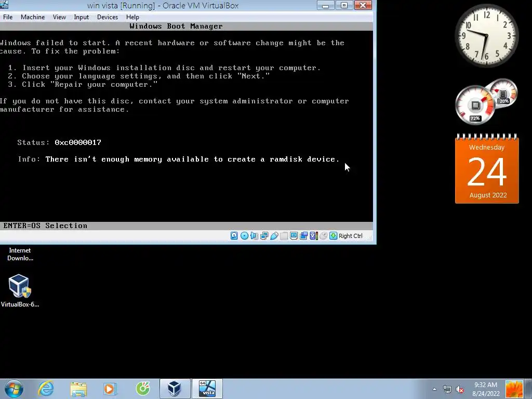This screenshot has width=532, height=399.
Task: Select the VirtualBox-6 installer desktop icon
Action: [20, 290]
